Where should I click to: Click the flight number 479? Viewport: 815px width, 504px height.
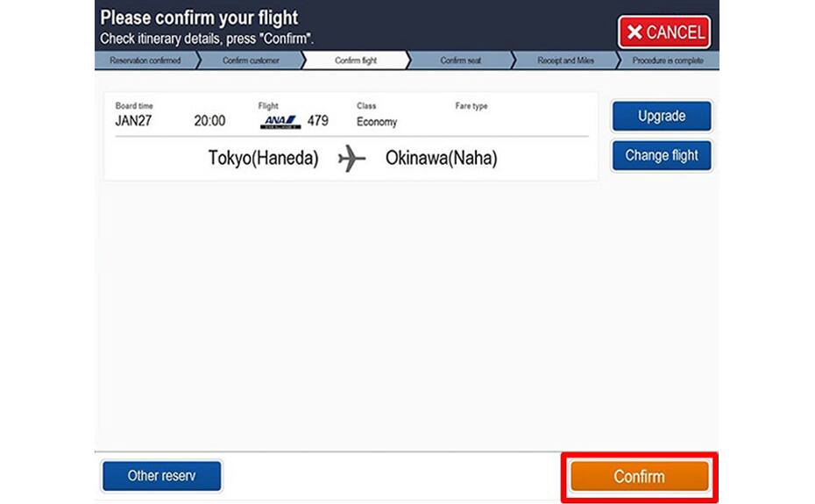pos(317,121)
